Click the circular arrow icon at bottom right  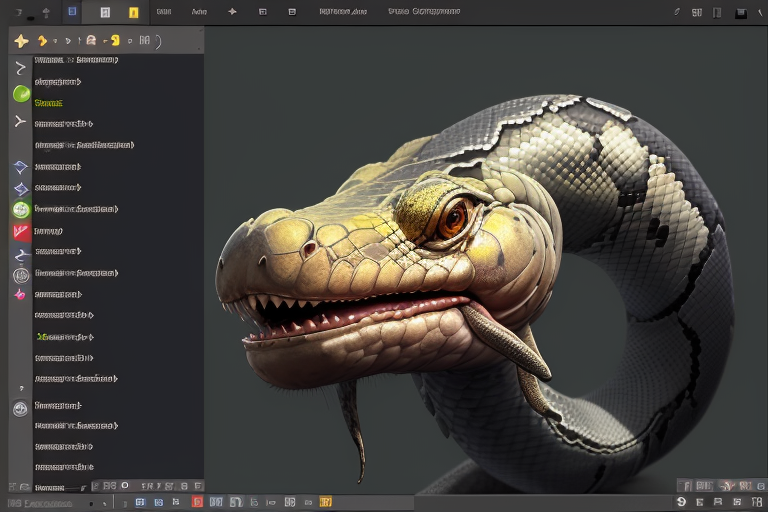coord(682,500)
